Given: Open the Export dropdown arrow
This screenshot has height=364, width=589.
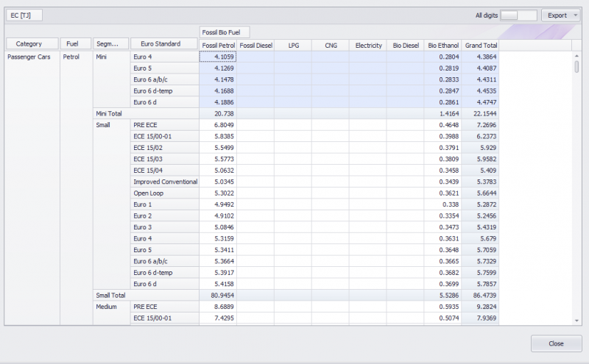Looking at the screenshot, I should (x=576, y=15).
